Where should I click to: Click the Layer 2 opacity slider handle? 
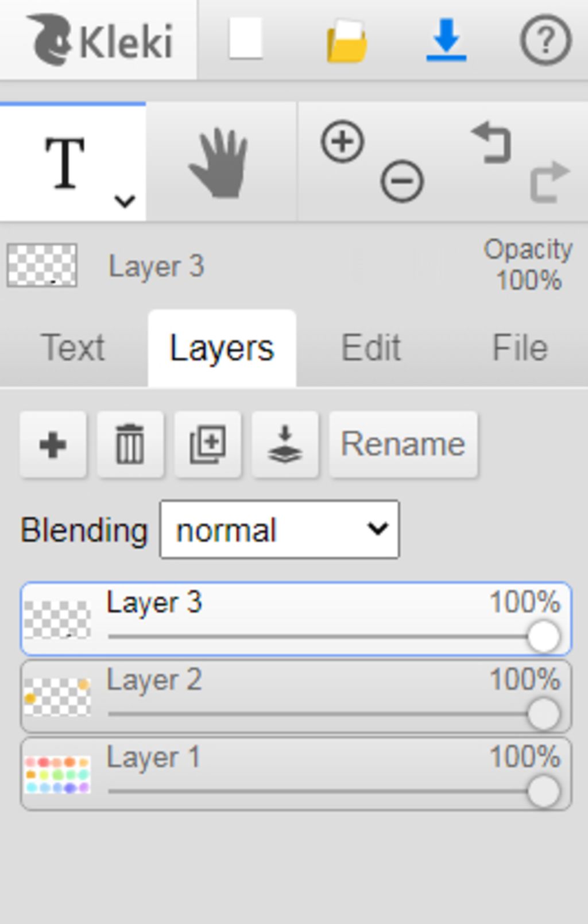(543, 714)
